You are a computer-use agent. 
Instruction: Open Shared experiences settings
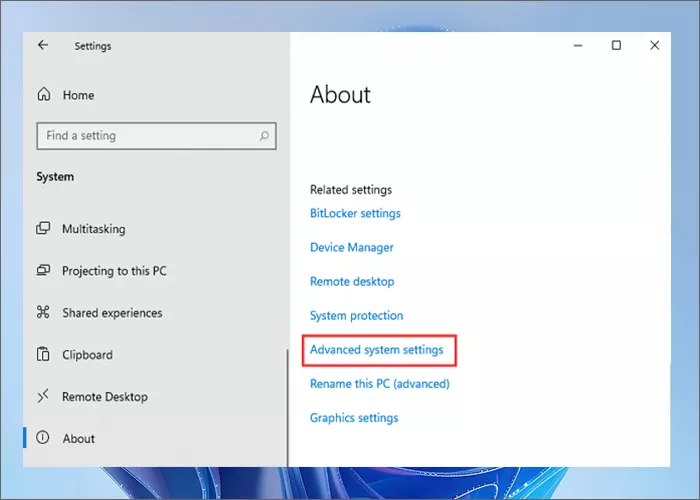112,313
